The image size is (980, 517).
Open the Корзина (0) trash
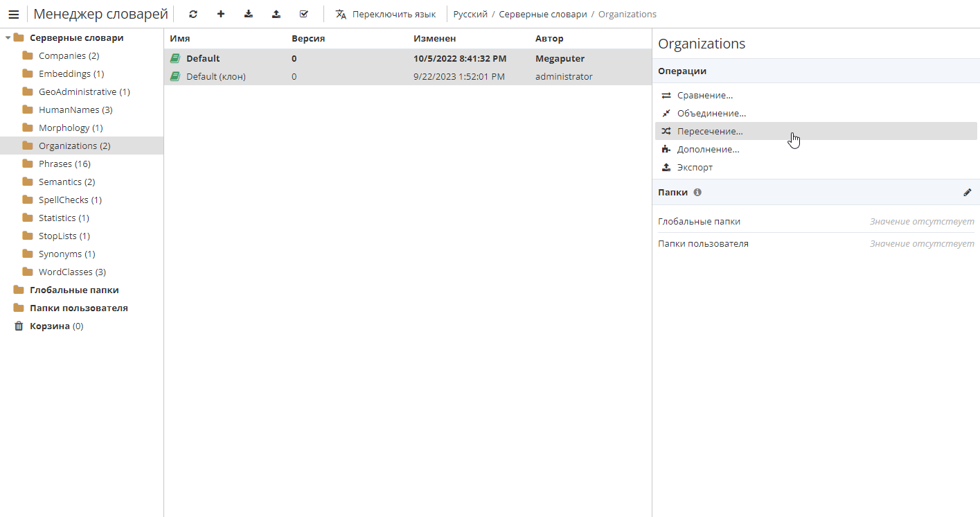(57, 326)
